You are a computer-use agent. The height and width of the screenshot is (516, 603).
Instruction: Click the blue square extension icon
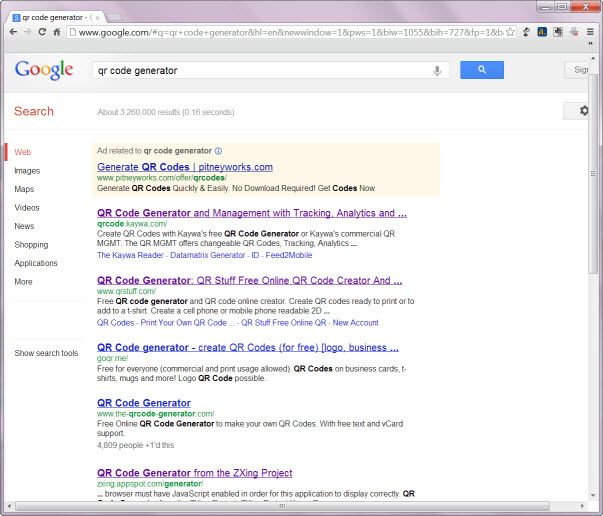pos(542,32)
